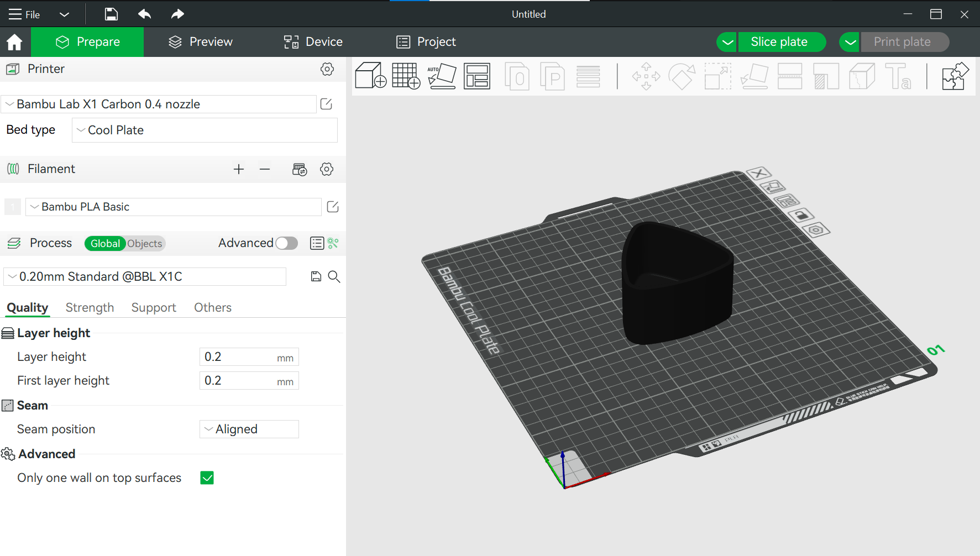
Task: Open the 0.20mm Standard process dropdown
Action: 145,276
